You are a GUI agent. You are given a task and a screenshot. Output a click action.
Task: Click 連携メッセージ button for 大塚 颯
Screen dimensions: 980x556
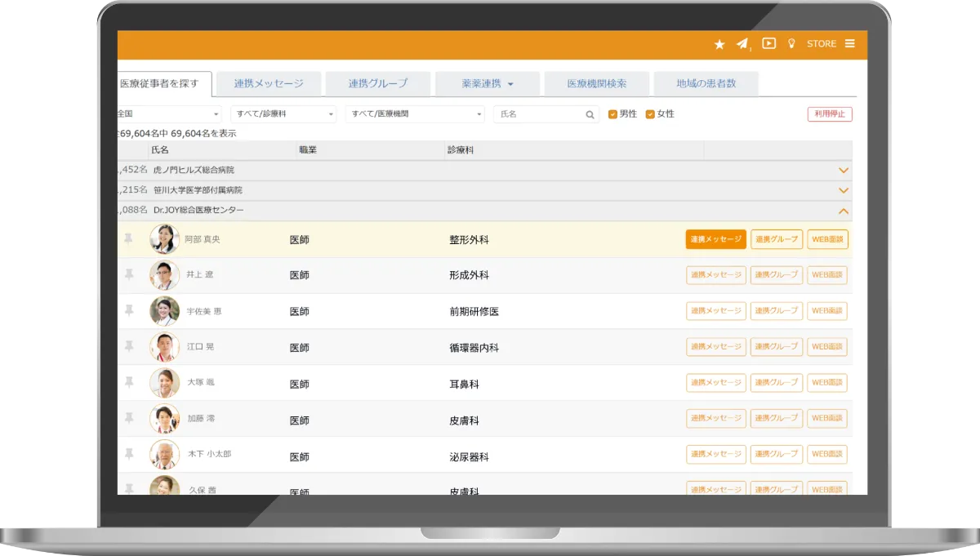(x=716, y=383)
